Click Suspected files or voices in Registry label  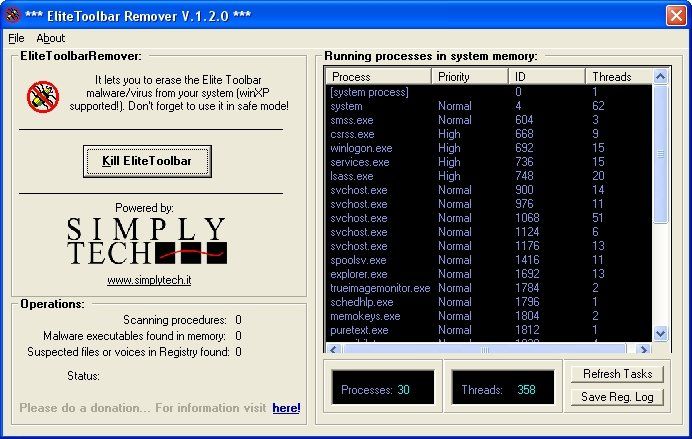[x=128, y=352]
